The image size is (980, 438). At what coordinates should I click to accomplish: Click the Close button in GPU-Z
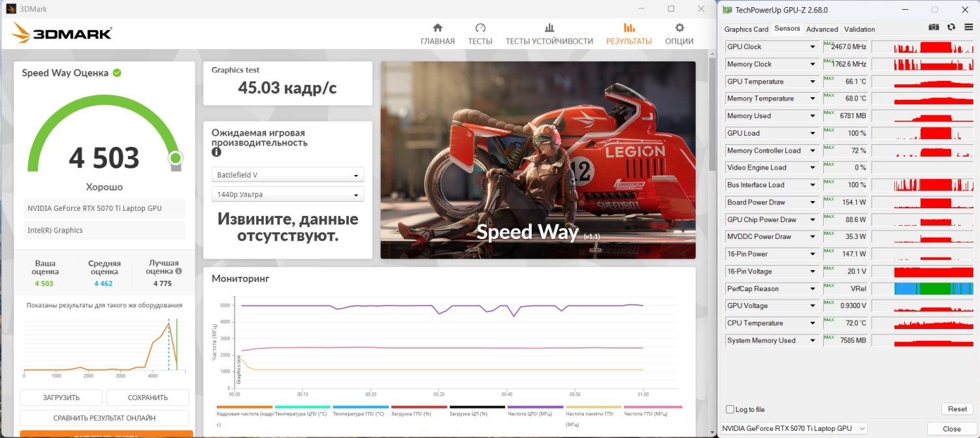952,429
